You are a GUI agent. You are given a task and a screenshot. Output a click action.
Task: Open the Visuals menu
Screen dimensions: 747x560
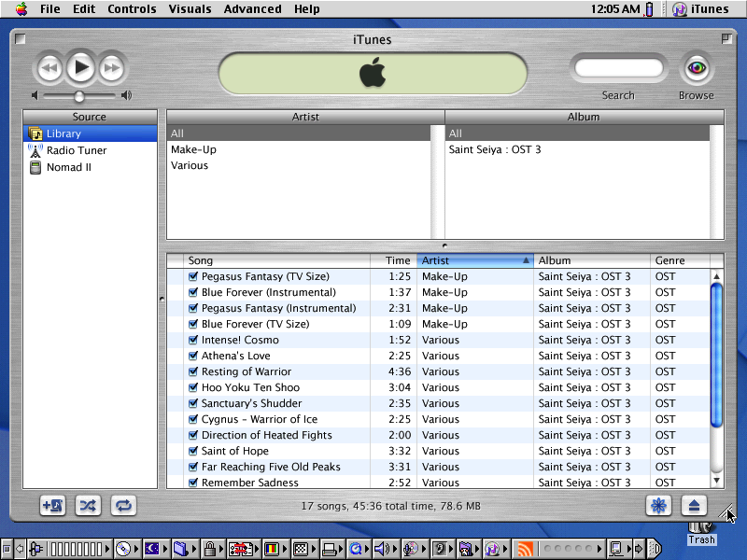click(190, 8)
